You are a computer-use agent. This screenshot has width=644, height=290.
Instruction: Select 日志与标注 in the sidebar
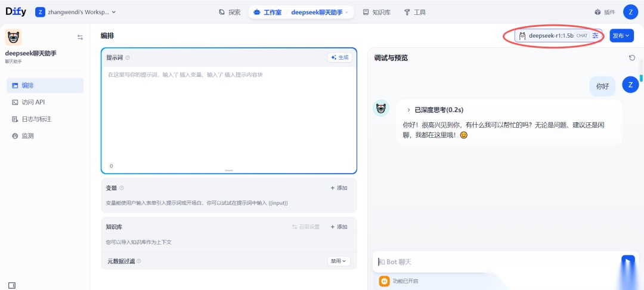pos(45,119)
